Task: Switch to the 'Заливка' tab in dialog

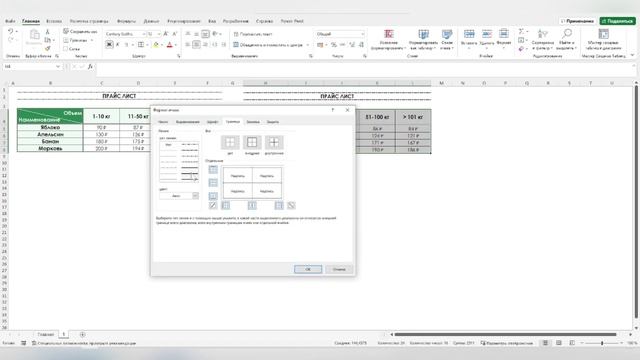Action: [x=253, y=122]
